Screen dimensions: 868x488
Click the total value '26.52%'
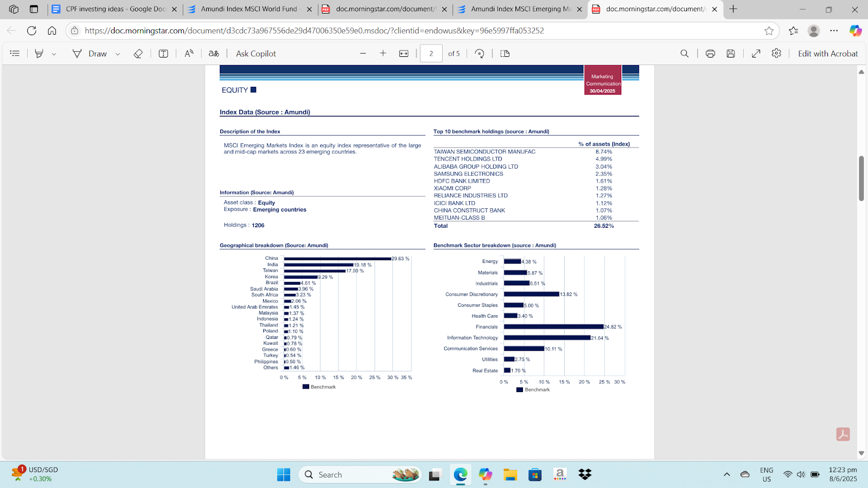[604, 226]
